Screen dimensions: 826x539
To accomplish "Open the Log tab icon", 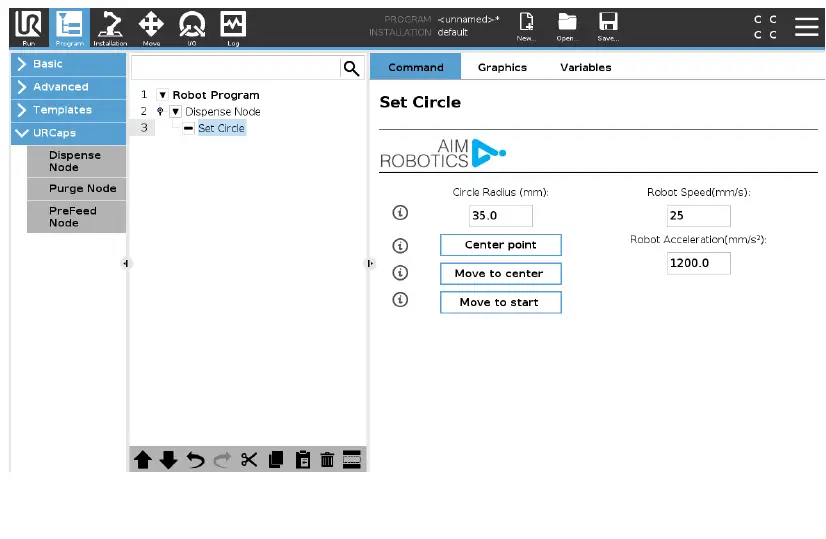I will pos(233,28).
